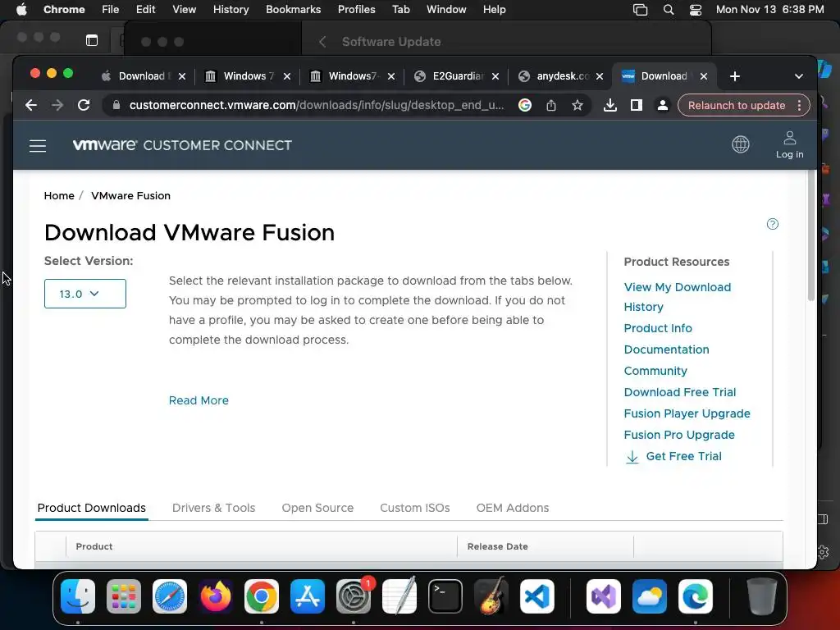Open a new tab with plus button
The height and width of the screenshot is (630, 840).
(735, 76)
